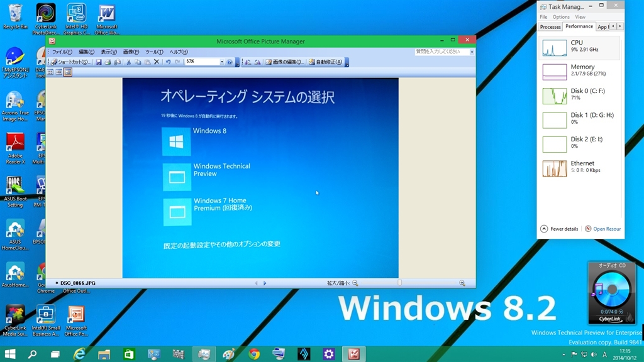Switch to Single Picture view in Picture Manager
This screenshot has width=644, height=362.
pyautogui.click(x=68, y=72)
